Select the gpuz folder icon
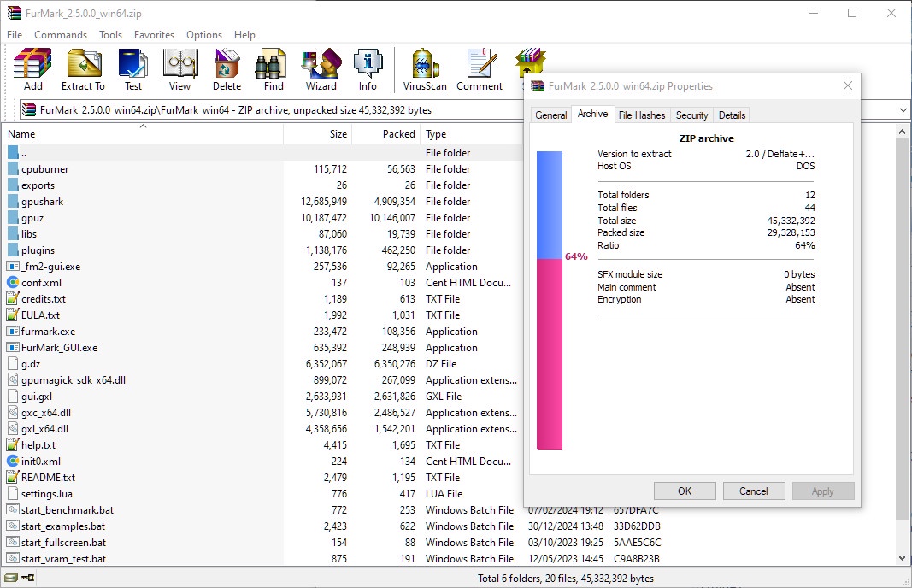Image resolution: width=912 pixels, height=588 pixels. (x=13, y=218)
